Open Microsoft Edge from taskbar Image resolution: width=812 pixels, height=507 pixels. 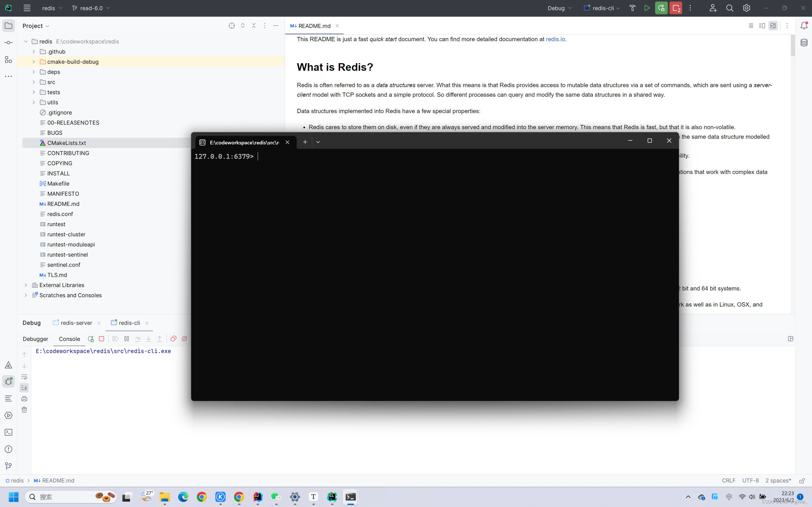(183, 497)
